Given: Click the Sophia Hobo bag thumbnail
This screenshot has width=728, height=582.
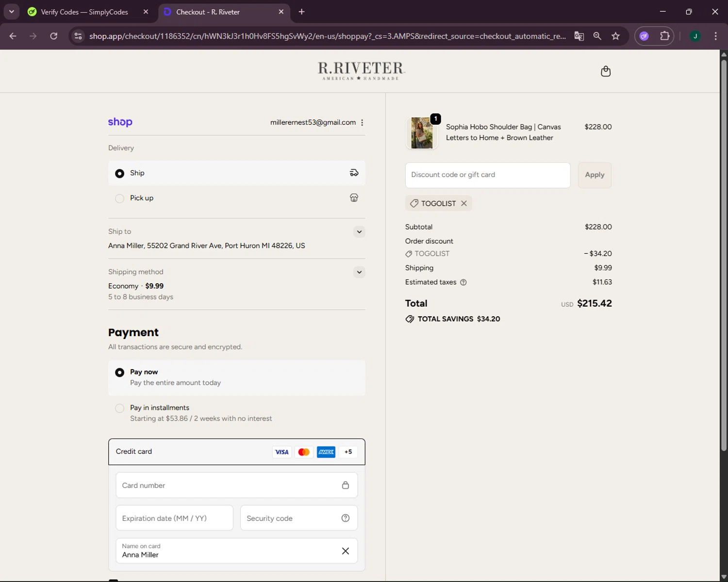Looking at the screenshot, I should pos(422,133).
